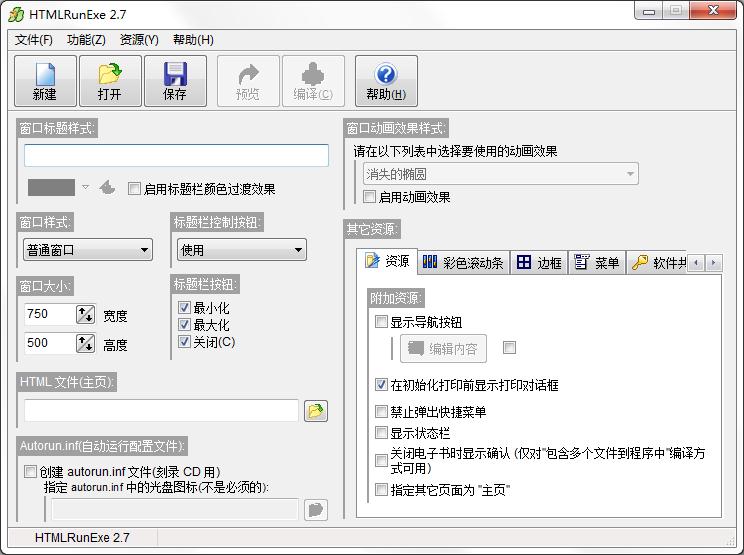Open the 帮助(H) menu in the menu bar
Screen dimensions: 744x555
pos(193,40)
